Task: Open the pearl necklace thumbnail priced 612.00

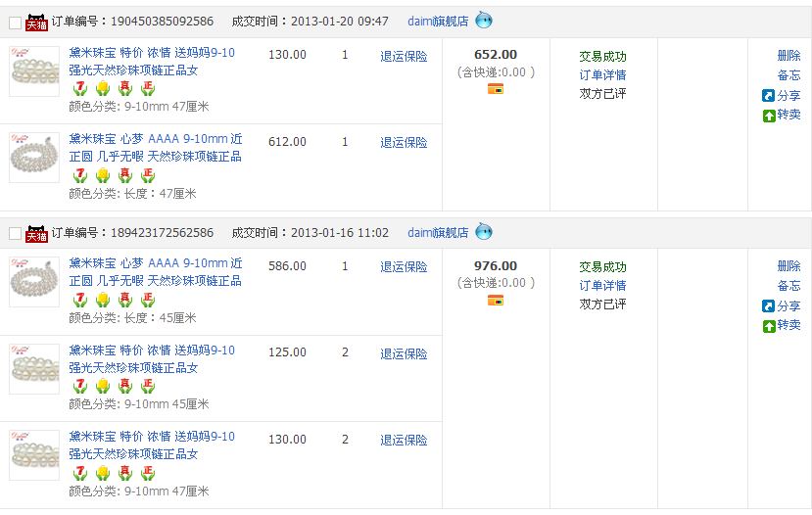Action: tap(34, 158)
